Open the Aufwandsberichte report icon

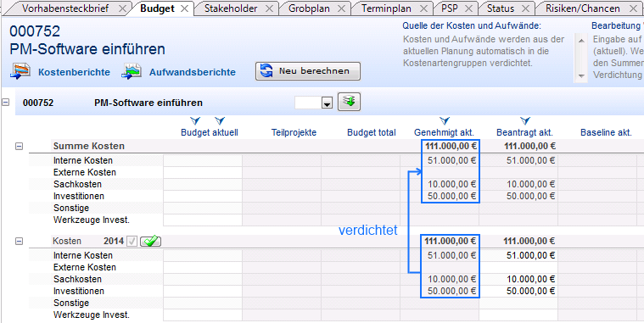pos(132,71)
